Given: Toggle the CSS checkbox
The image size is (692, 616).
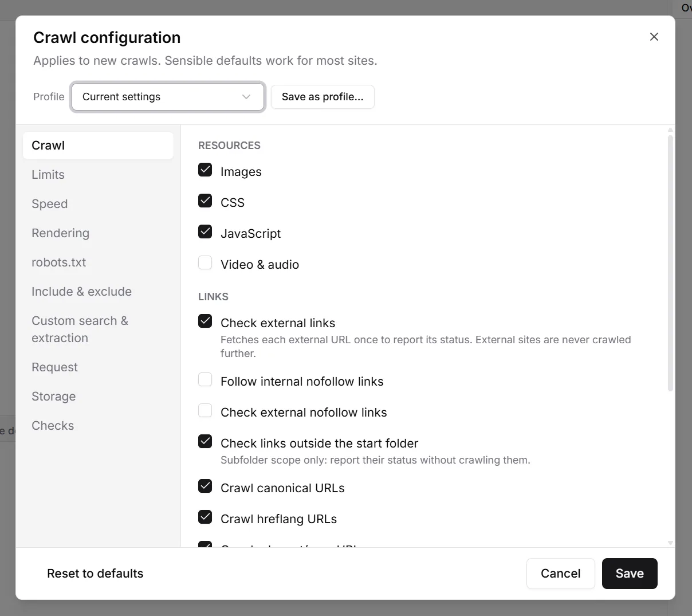Looking at the screenshot, I should [205, 201].
